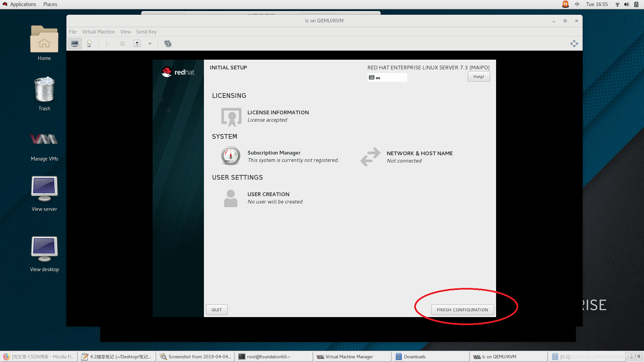Pause the virtual machine
The image size is (644, 362).
[123, 44]
